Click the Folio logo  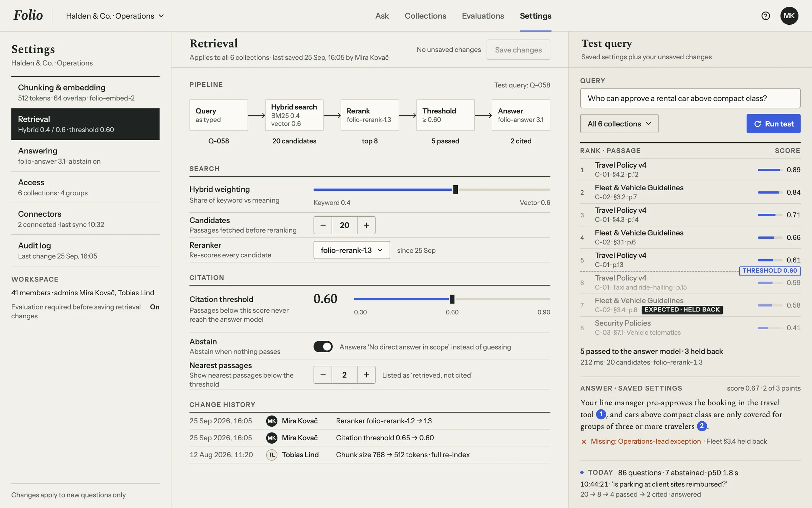click(28, 15)
